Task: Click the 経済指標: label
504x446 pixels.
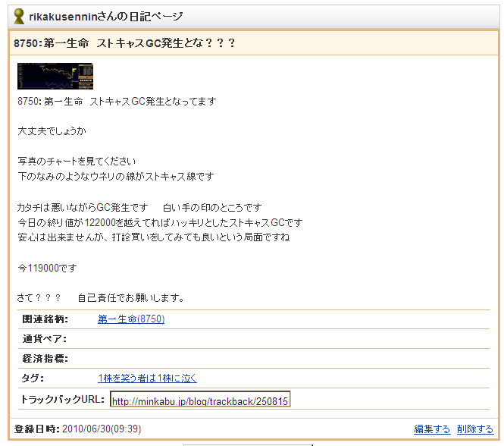Action: click(x=45, y=359)
